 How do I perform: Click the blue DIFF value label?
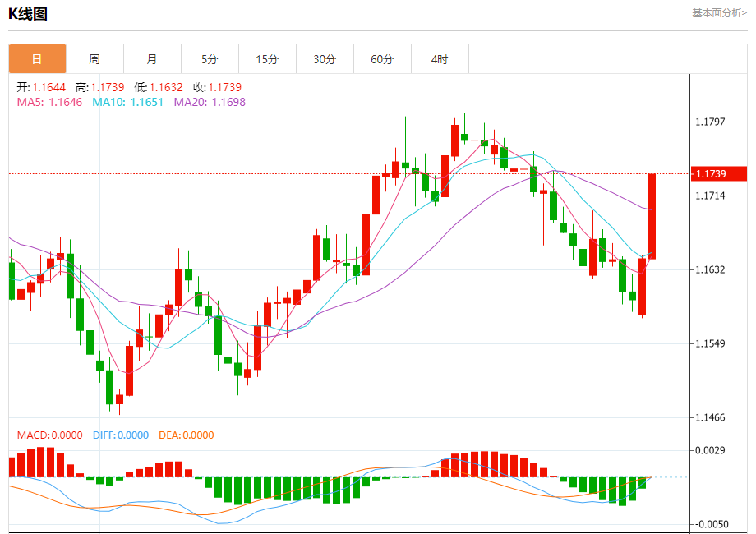121,435
